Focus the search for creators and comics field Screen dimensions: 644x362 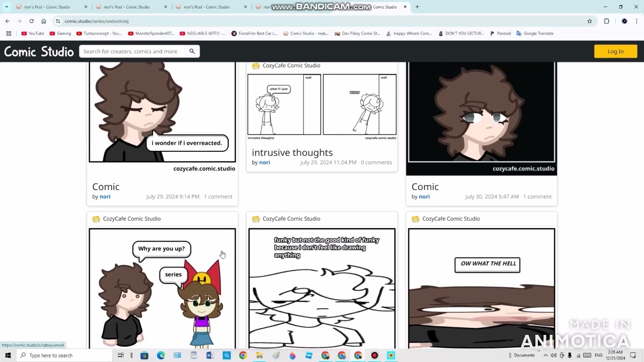tap(131, 51)
